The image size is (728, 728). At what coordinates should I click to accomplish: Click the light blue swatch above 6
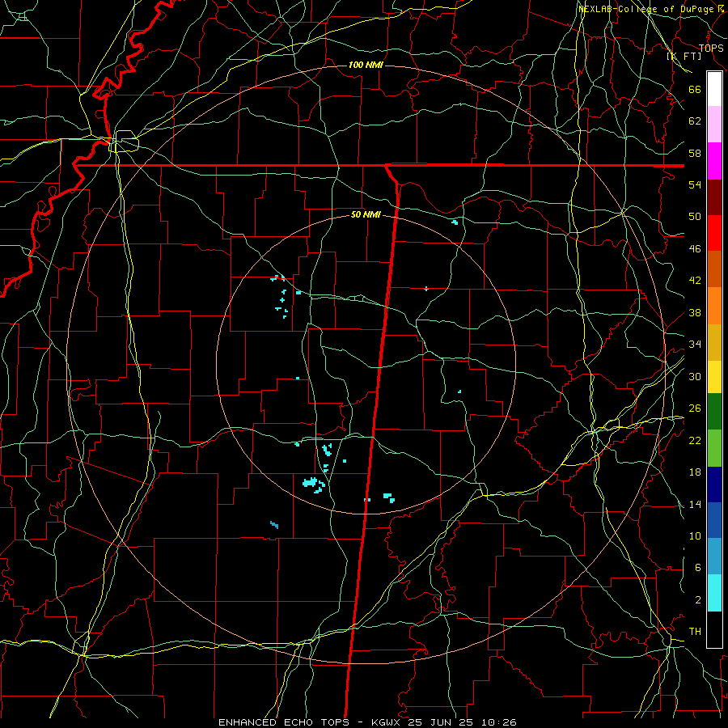tap(714, 557)
